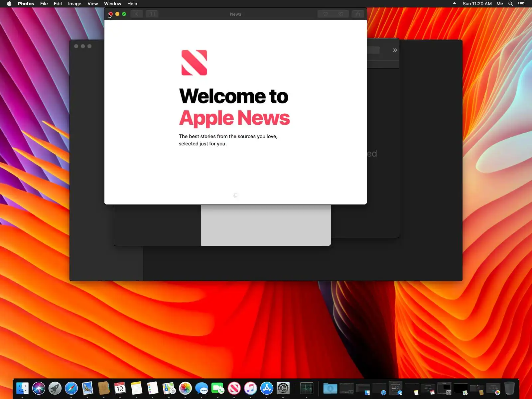Restore minimized System Preferences window from Dock
The width and height of the screenshot is (532, 399).
tap(444, 388)
